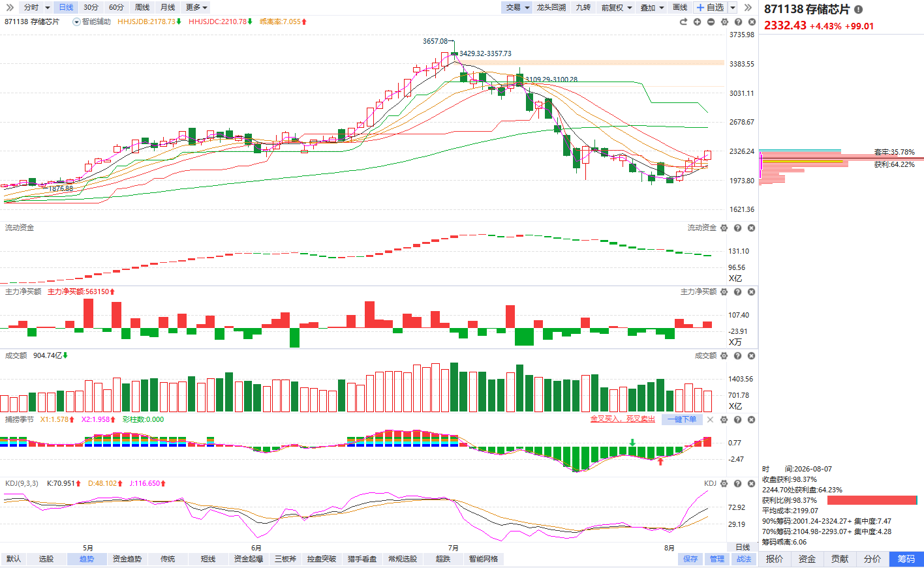
Task: Click the redo arrow icon above main chart
Action: coord(683,22)
